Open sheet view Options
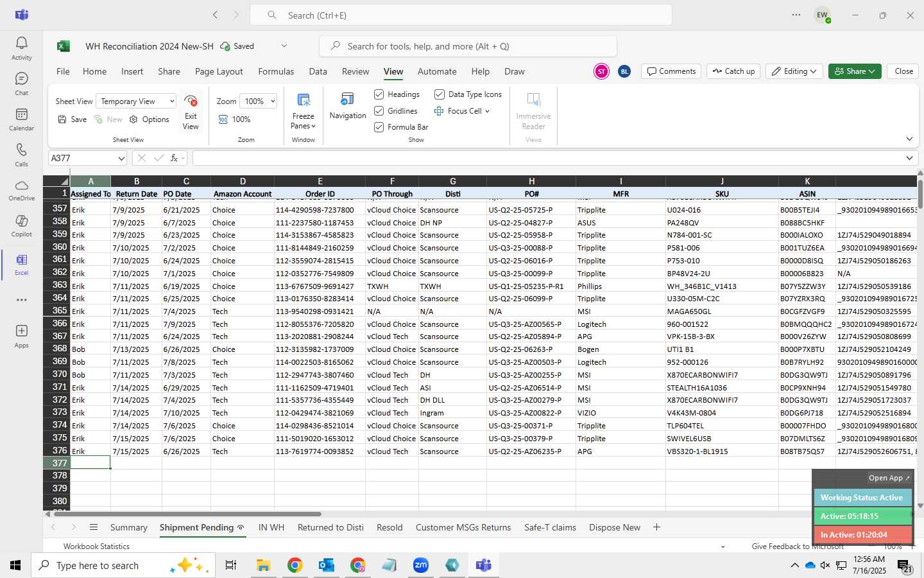The image size is (924, 578). pyautogui.click(x=150, y=119)
